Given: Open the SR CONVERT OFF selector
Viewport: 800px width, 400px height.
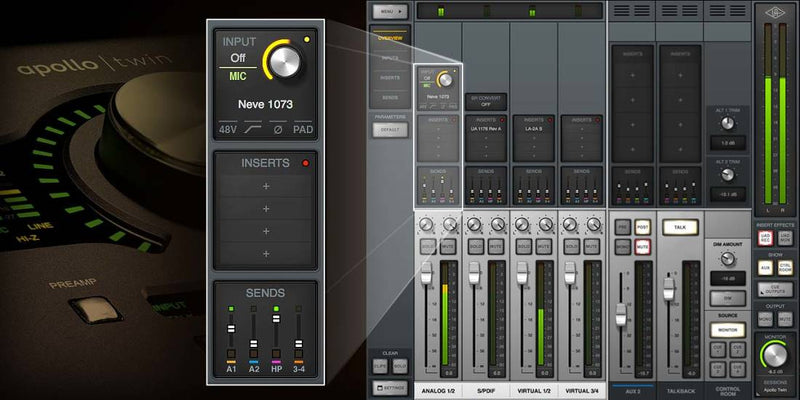Looking at the screenshot, I should [x=486, y=102].
